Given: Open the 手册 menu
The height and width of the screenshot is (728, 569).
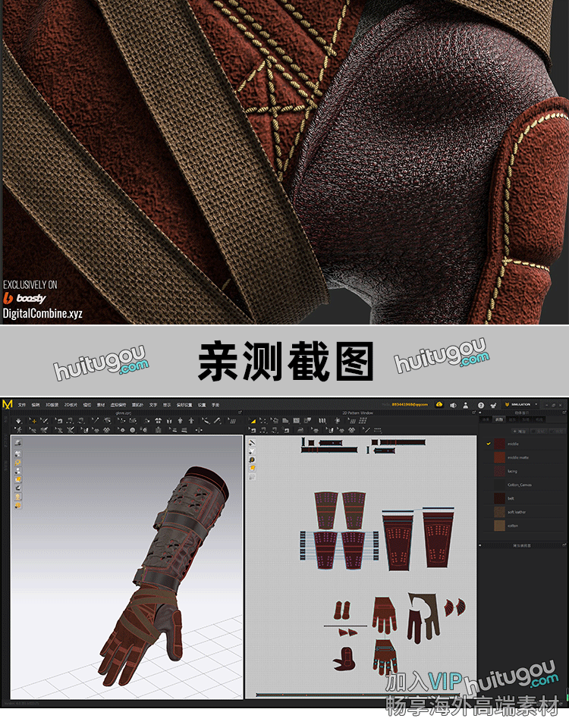Looking at the screenshot, I should click(x=215, y=405).
